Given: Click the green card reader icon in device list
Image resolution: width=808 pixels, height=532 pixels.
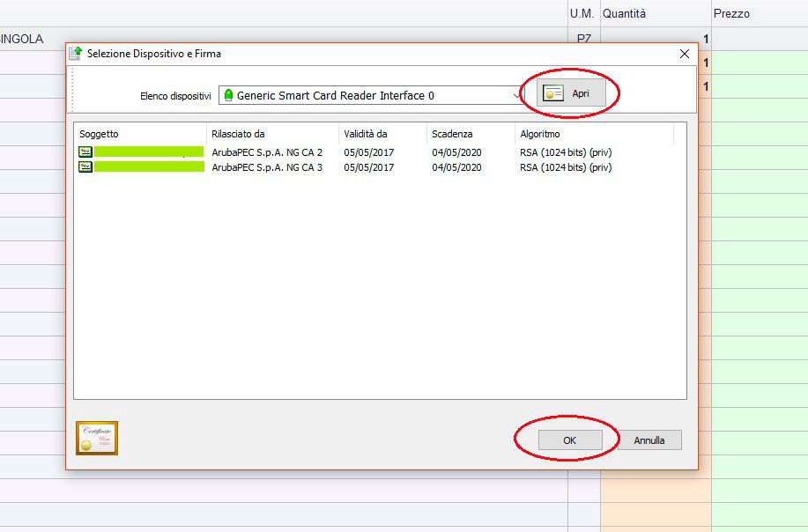Looking at the screenshot, I should pos(229,95).
